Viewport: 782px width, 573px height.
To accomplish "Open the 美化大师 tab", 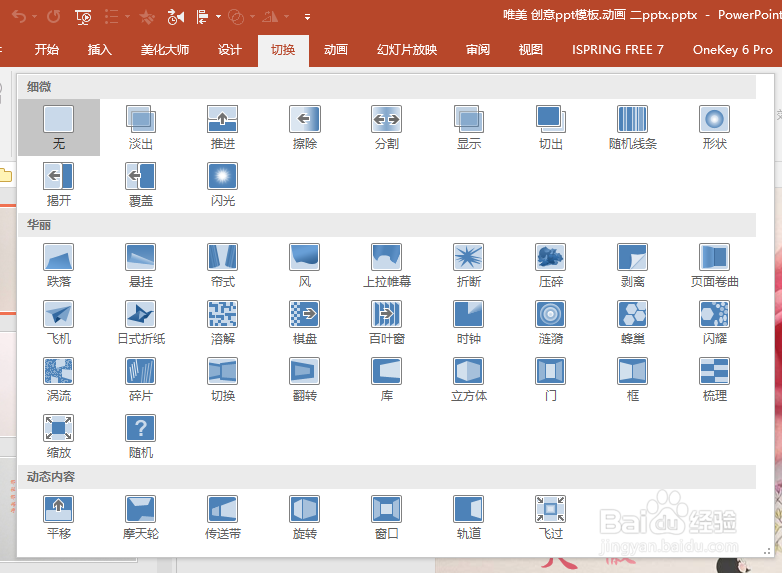I will 165,50.
